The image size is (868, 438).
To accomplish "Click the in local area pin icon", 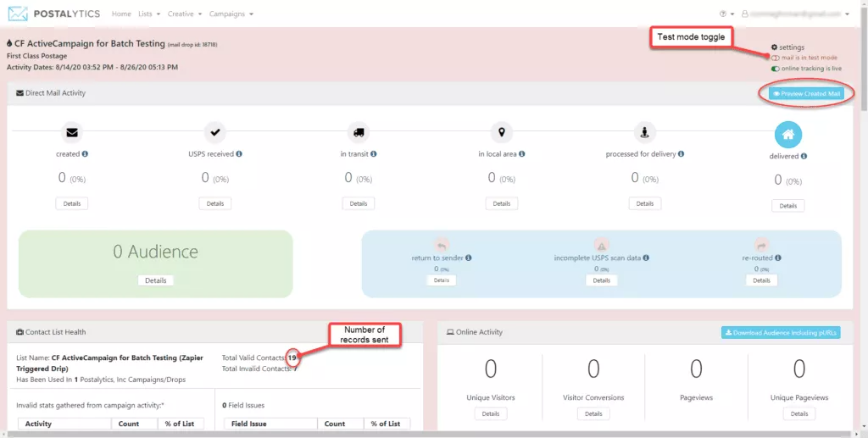I will 502,132.
